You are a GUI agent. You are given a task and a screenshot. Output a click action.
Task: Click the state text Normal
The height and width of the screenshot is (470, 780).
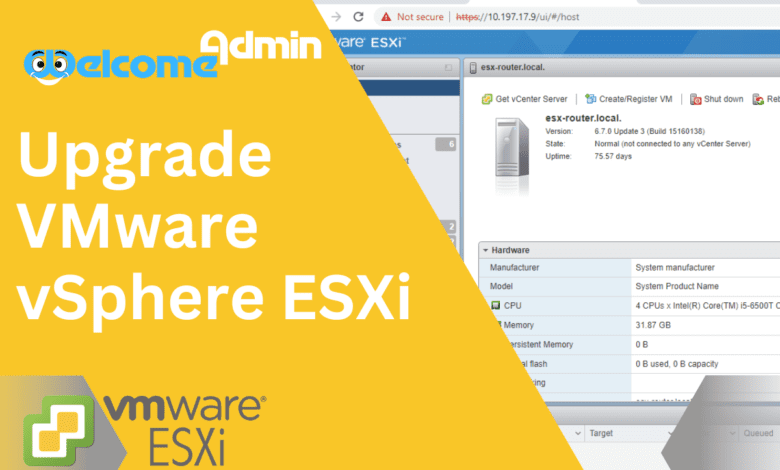tap(672, 144)
